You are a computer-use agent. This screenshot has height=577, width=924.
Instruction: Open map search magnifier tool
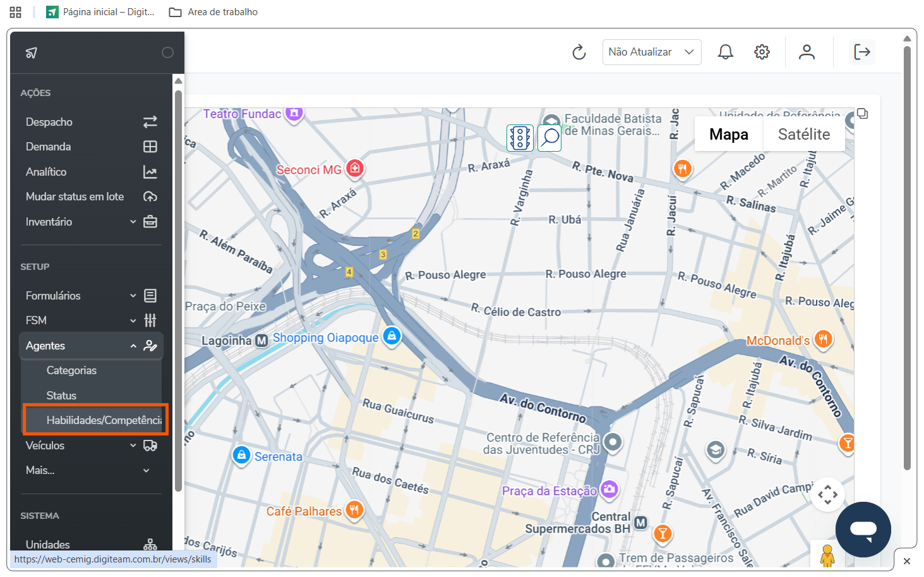[x=550, y=137]
